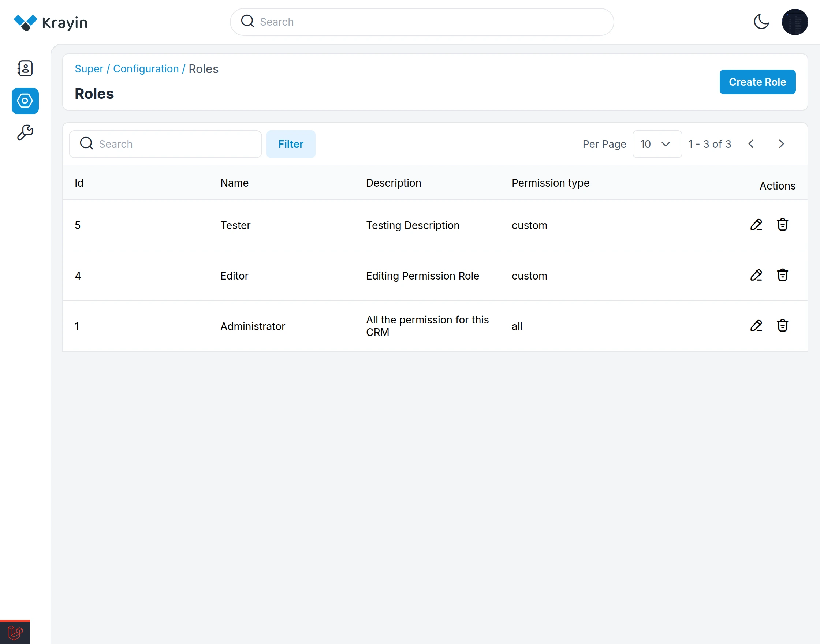The height and width of the screenshot is (644, 820).
Task: Open the wrench configuration sidebar icon
Action: [x=25, y=133]
